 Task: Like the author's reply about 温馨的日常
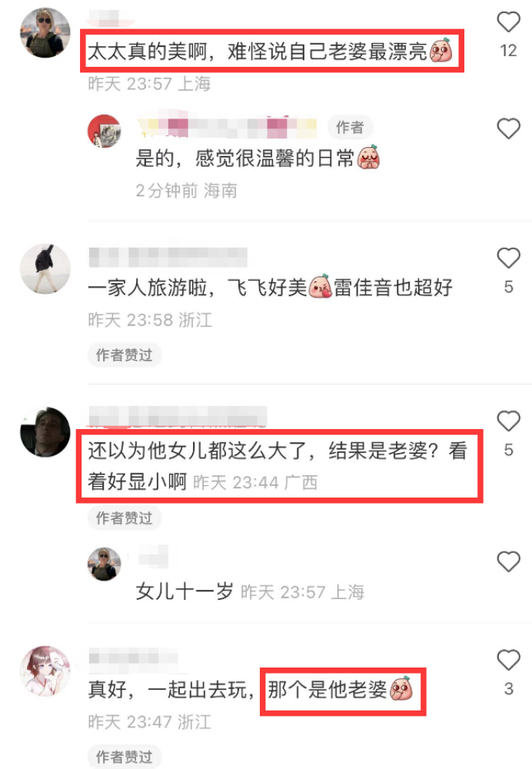[508, 128]
